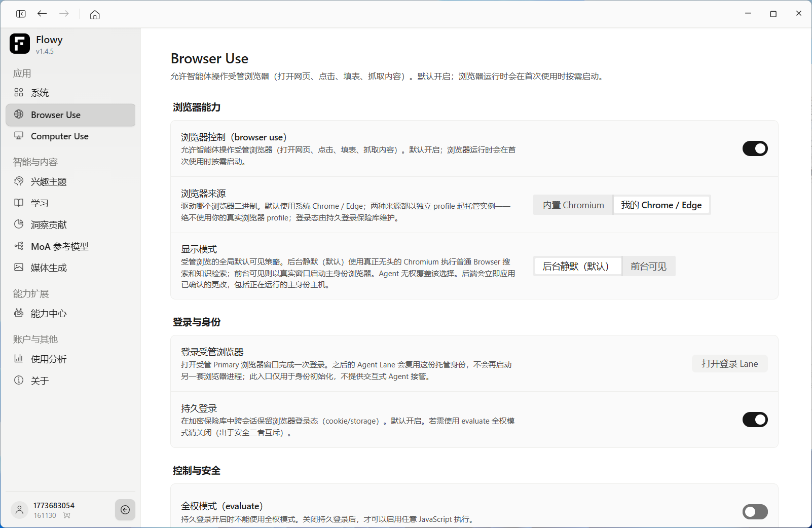Click the book icon beside 学习
The height and width of the screenshot is (528, 812).
[x=19, y=203]
